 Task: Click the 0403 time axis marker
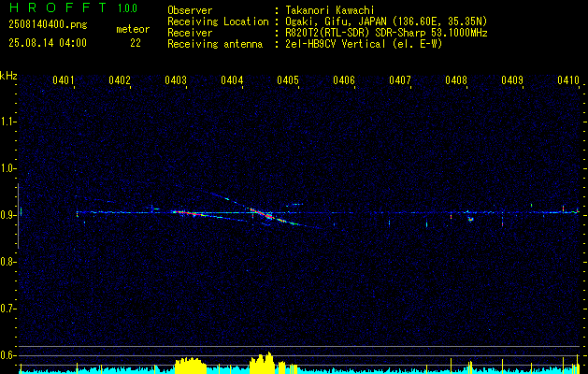click(176, 79)
